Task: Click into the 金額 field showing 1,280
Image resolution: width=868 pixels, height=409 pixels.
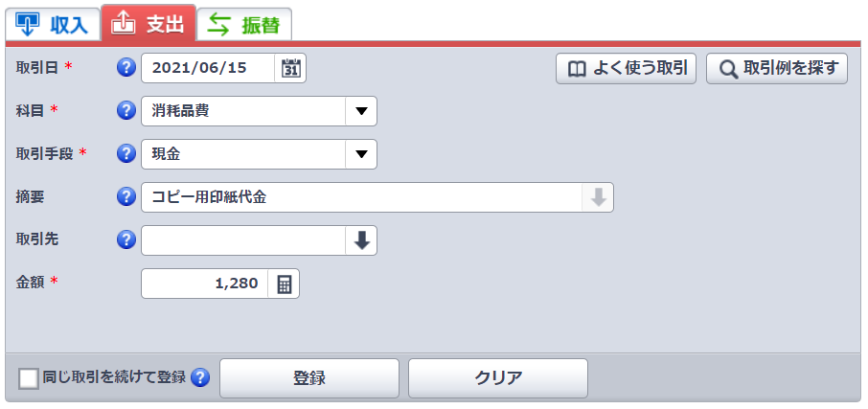Action: pyautogui.click(x=205, y=284)
